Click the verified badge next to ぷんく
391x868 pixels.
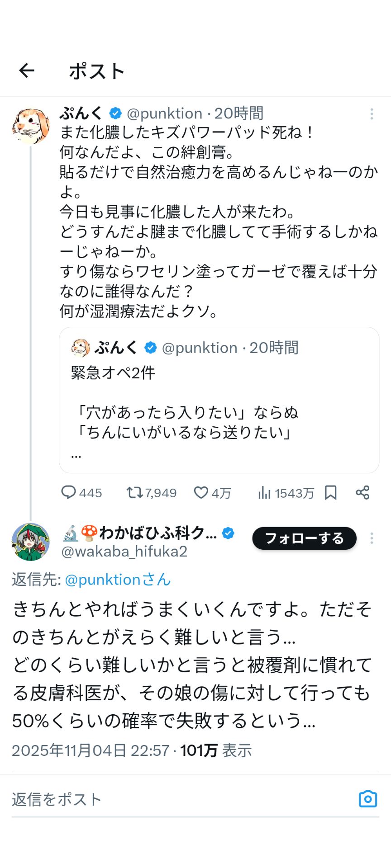(114, 113)
